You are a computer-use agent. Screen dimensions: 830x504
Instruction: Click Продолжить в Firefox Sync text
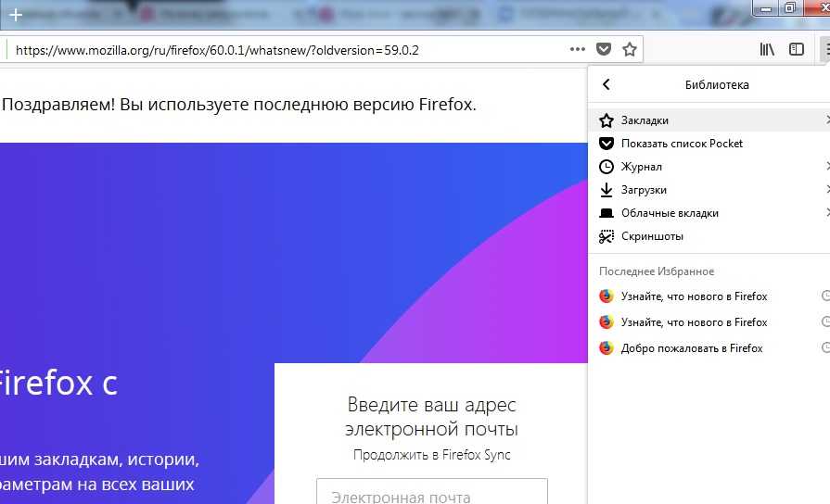pos(432,455)
